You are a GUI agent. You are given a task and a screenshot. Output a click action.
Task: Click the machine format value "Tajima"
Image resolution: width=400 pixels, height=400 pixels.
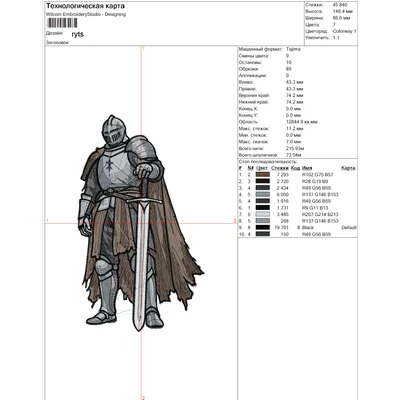click(x=293, y=49)
